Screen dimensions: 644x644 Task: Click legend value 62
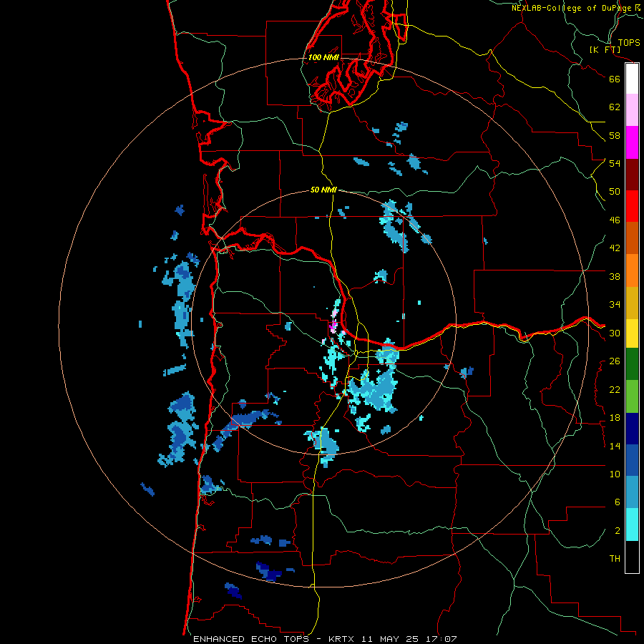(x=615, y=107)
